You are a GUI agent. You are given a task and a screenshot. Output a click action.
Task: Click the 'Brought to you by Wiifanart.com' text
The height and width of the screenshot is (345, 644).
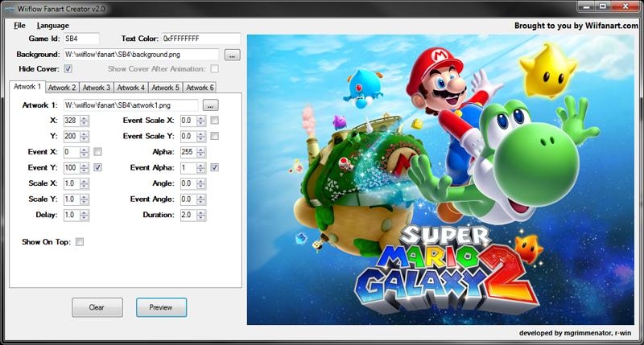(576, 26)
